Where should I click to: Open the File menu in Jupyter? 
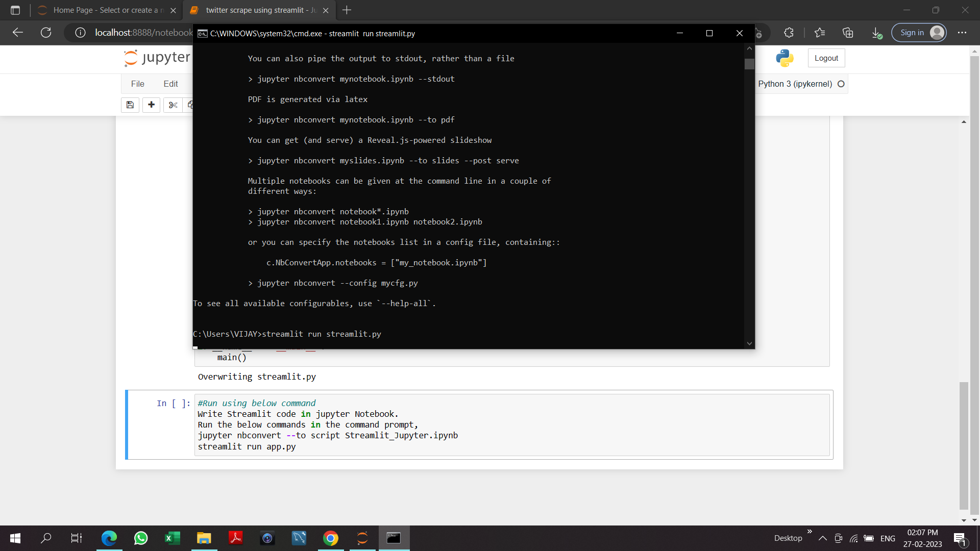point(137,84)
